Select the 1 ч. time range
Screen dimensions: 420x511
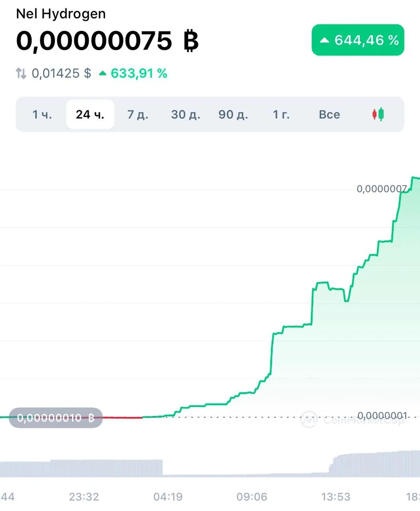click(42, 115)
